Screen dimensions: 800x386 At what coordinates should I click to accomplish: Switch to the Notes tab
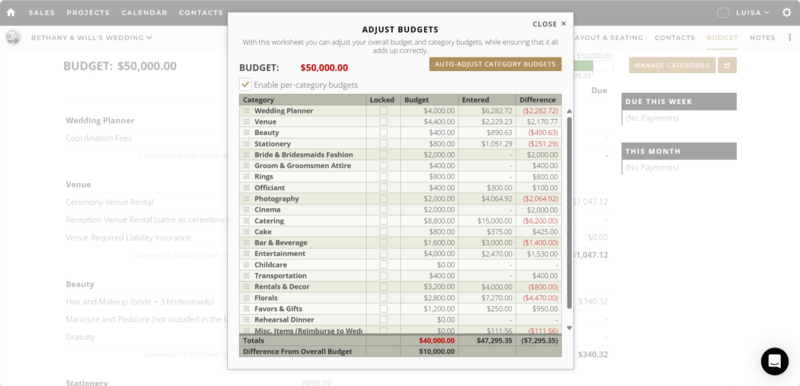coord(762,38)
